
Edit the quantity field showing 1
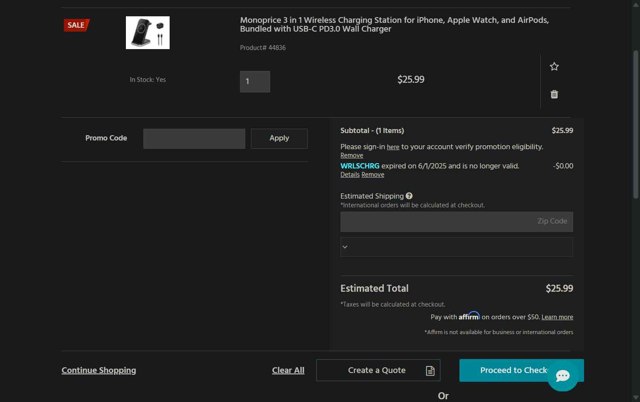point(255,82)
